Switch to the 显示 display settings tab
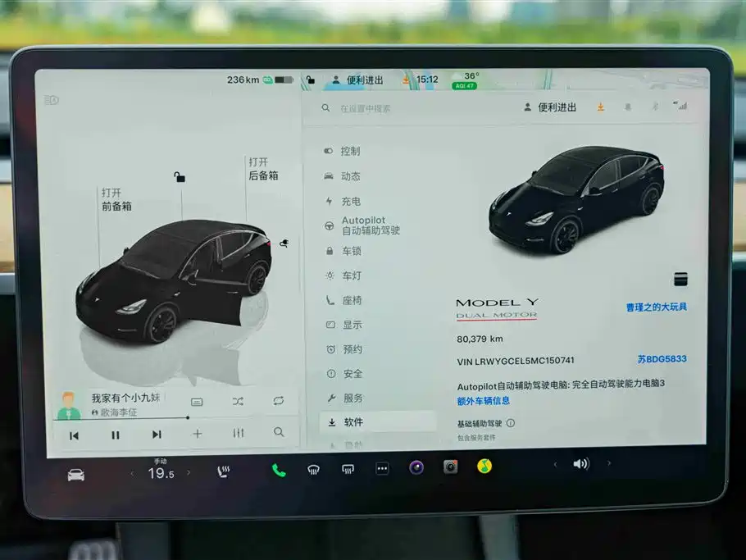746x560 pixels. point(351,325)
